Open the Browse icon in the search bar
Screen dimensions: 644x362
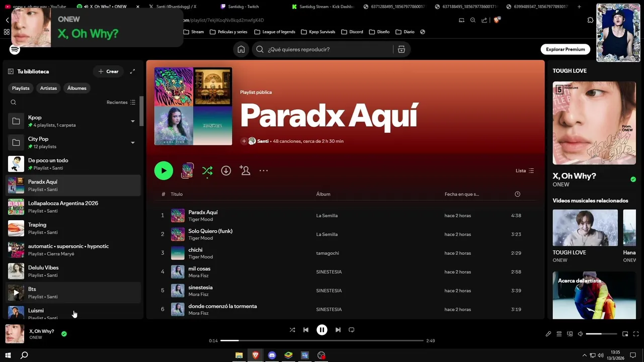[401, 49]
